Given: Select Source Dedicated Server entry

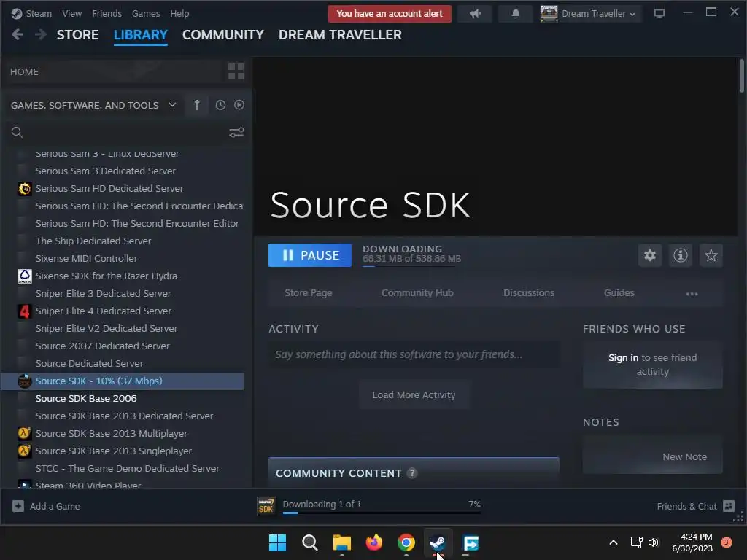Looking at the screenshot, I should coord(89,363).
